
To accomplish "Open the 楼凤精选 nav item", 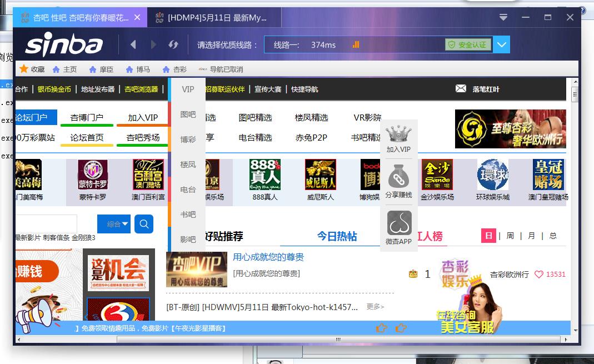I will [311, 118].
